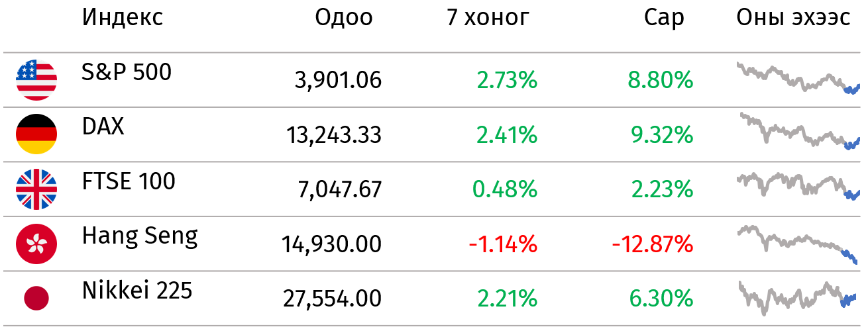Open the DAX index link
This screenshot has width=868, height=331.
103,126
